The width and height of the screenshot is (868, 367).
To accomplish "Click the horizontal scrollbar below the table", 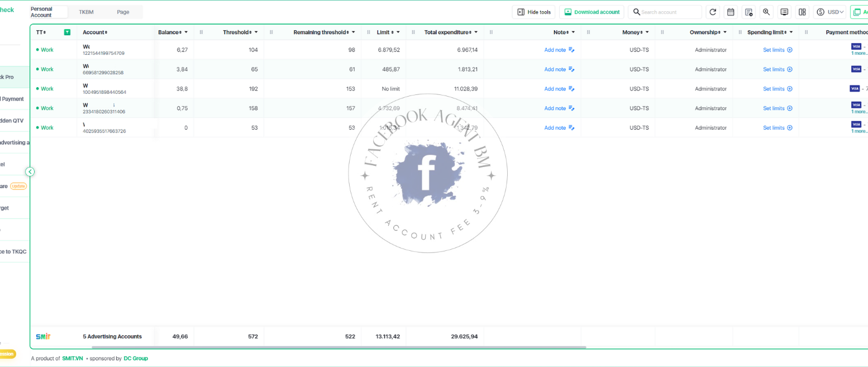I will pyautogui.click(x=338, y=347).
